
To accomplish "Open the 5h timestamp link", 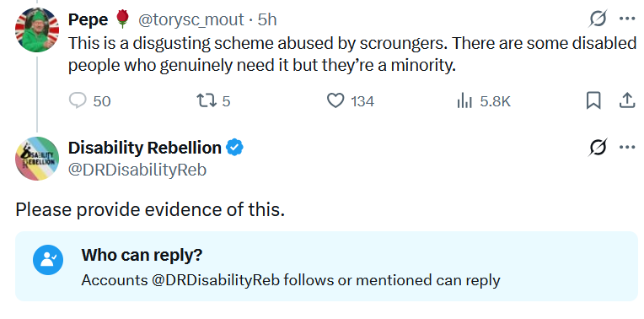I will click(x=267, y=19).
